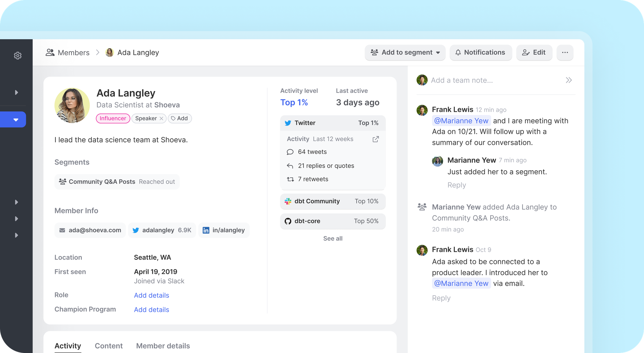
Task: Collapse the highlighted blue sidebar item
Action: [16, 120]
